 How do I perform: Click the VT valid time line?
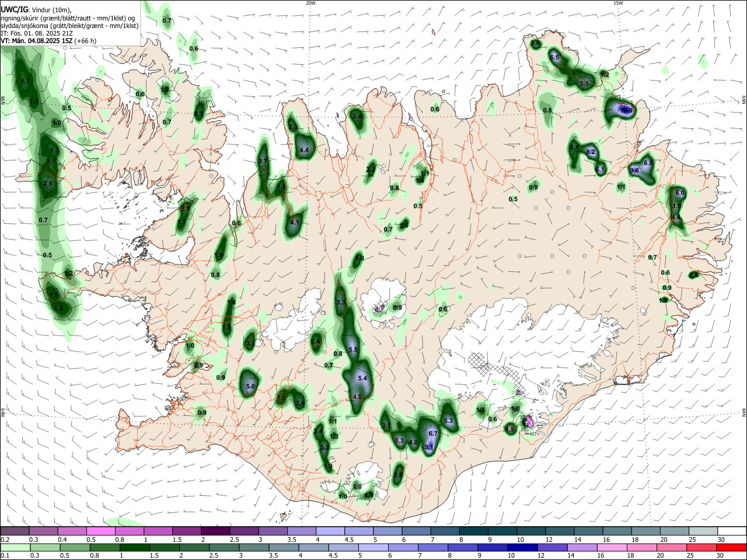pos(48,41)
